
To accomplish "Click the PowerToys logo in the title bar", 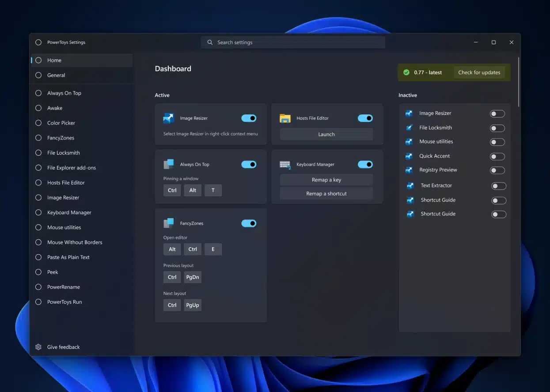I will click(x=38, y=42).
